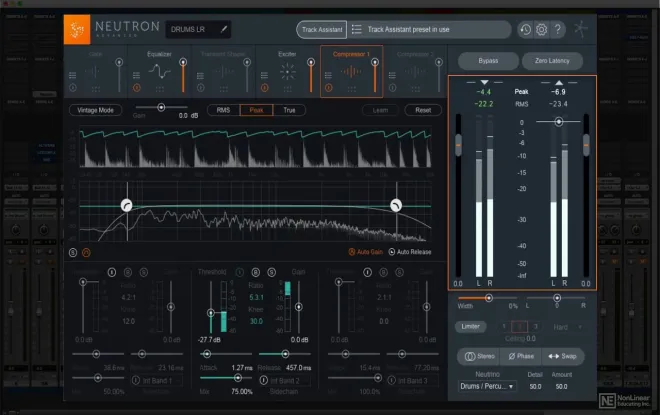Click the iZotope star logo icon

pos(580,29)
